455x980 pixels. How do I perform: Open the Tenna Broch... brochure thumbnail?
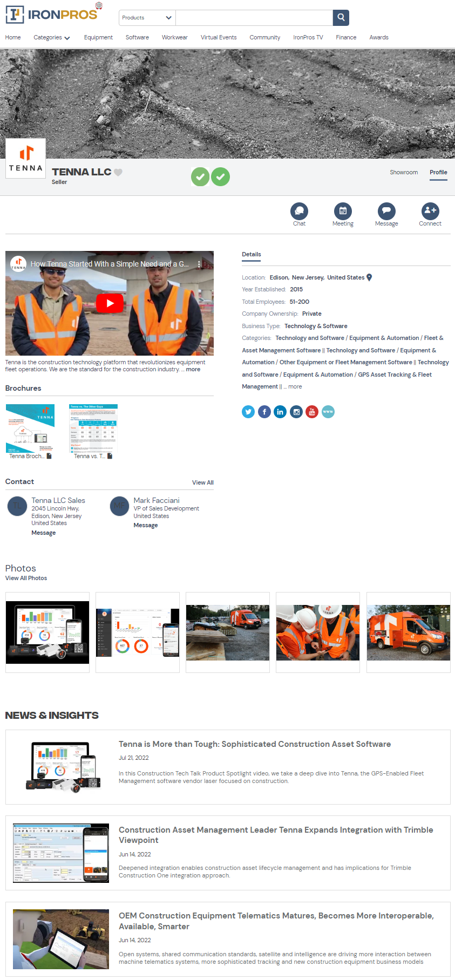point(30,428)
